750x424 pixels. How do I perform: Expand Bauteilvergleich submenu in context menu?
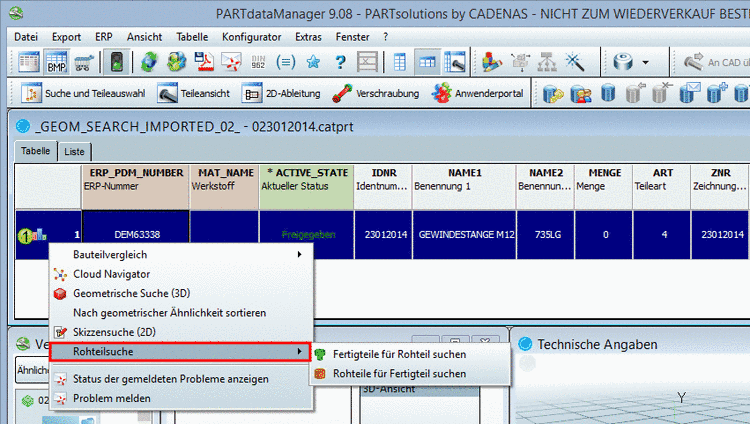point(181,255)
